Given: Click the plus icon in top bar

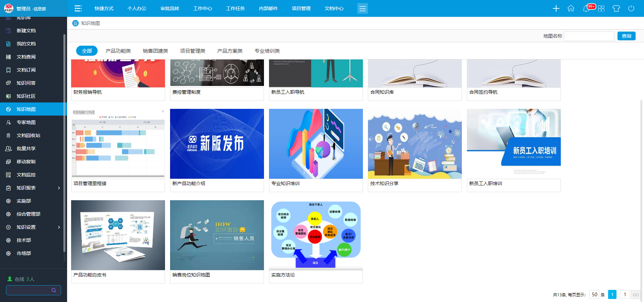Looking at the screenshot, I should tap(556, 8).
